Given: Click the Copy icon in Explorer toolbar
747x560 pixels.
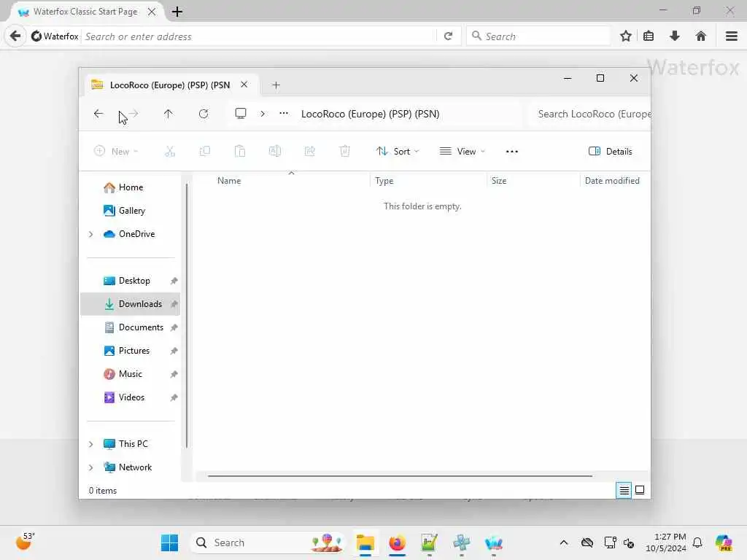Looking at the screenshot, I should [x=205, y=152].
